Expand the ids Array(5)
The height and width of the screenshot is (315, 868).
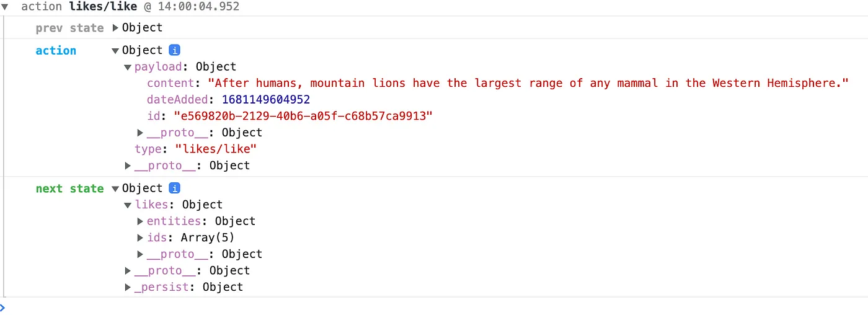140,238
